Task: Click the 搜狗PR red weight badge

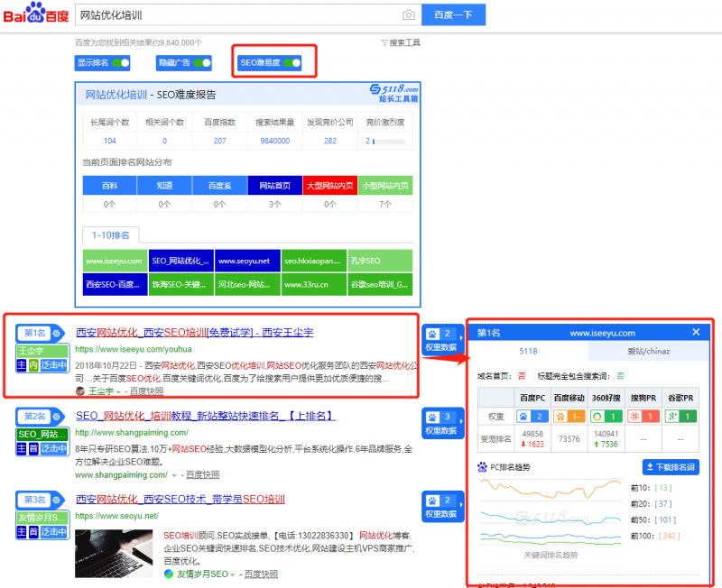Action: pos(643,417)
